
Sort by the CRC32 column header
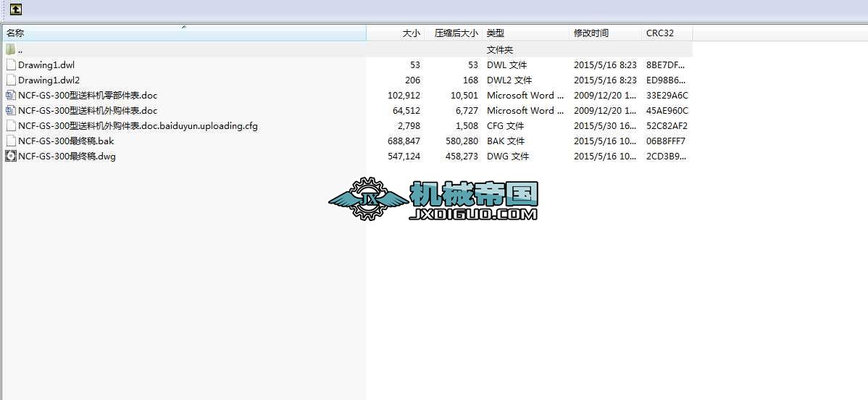click(x=667, y=33)
